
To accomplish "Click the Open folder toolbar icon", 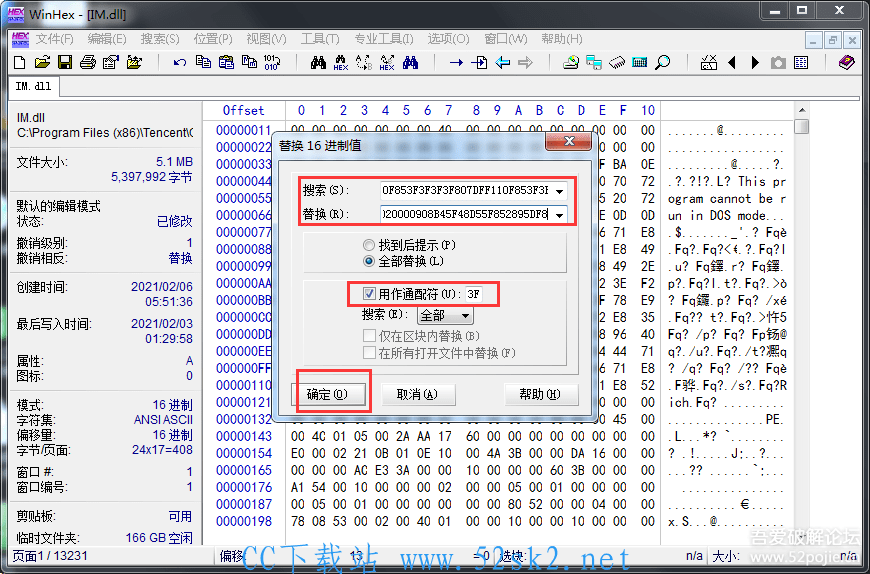I will point(134,62).
